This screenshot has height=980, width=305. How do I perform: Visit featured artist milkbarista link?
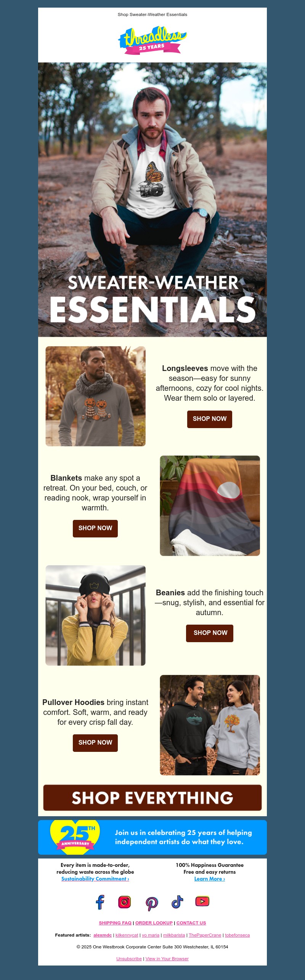click(x=174, y=935)
